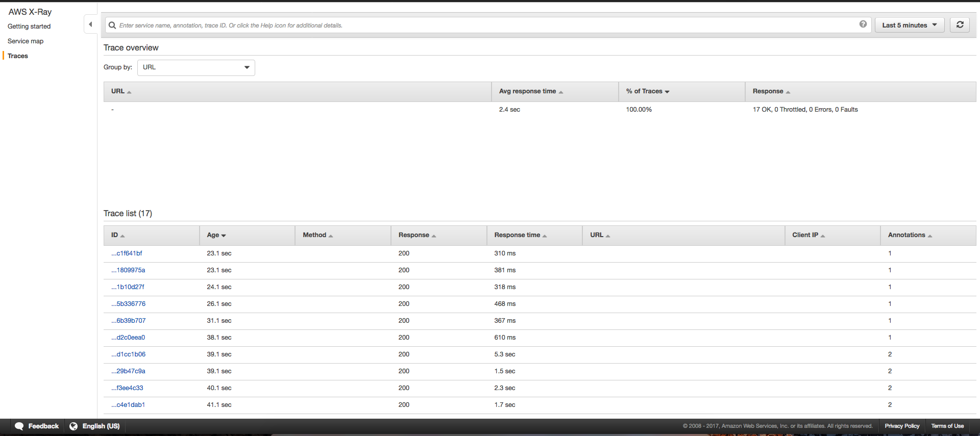Focus the trace search input field
The image size is (980, 436).
tap(485, 25)
